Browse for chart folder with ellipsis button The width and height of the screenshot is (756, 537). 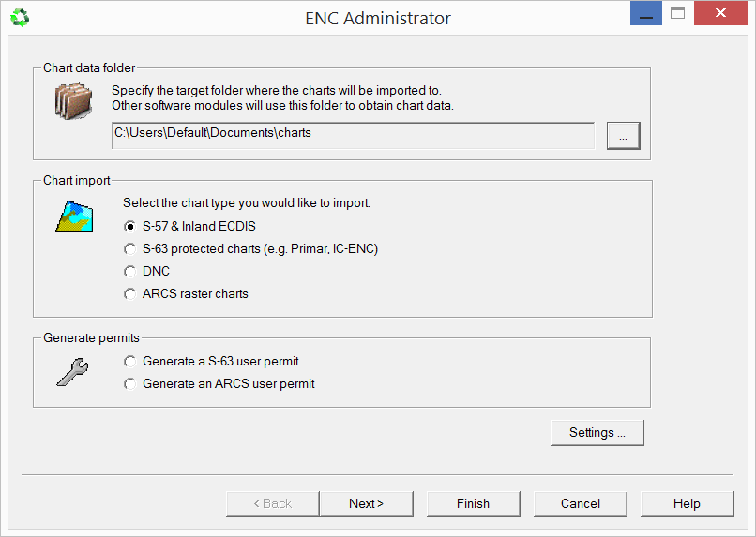tap(623, 135)
